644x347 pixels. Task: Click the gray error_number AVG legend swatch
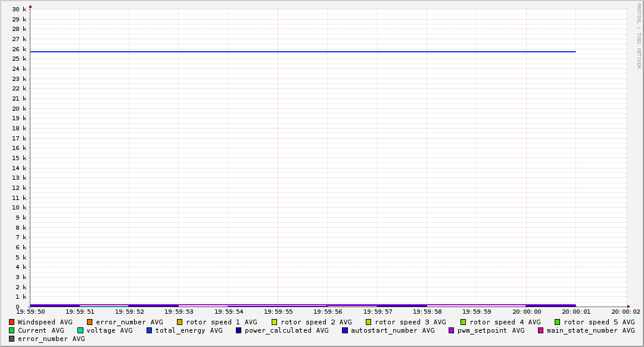pos(12,339)
